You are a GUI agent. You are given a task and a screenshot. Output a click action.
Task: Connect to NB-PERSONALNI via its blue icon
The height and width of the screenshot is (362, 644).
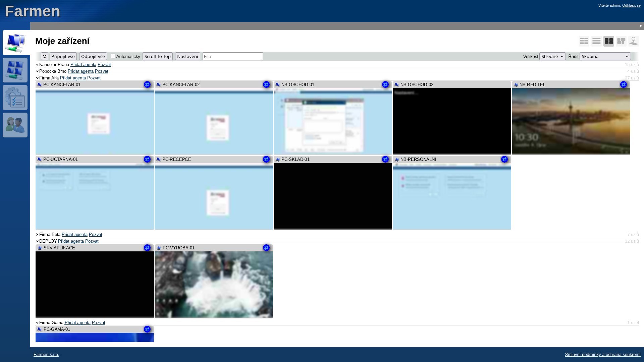(x=504, y=159)
